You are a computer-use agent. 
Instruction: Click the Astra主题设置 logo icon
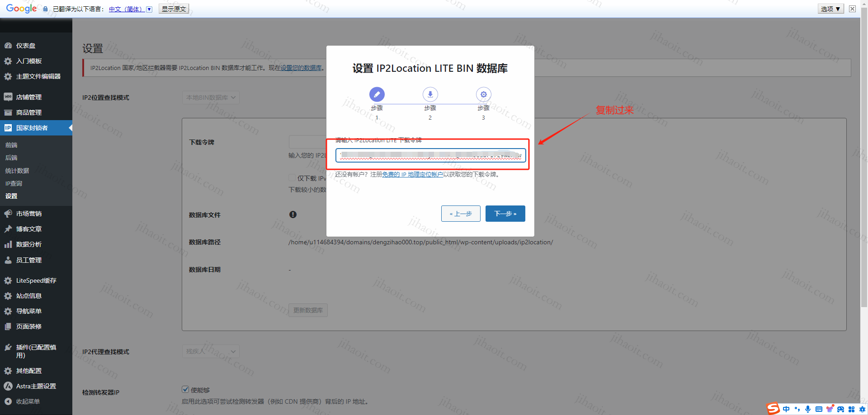point(8,386)
